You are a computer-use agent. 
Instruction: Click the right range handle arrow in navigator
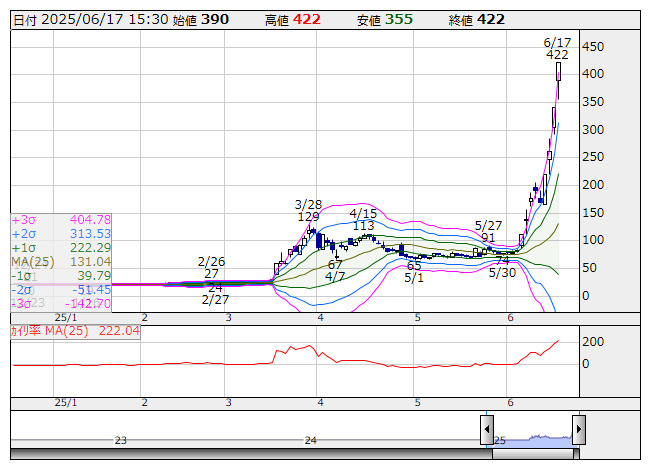578,431
